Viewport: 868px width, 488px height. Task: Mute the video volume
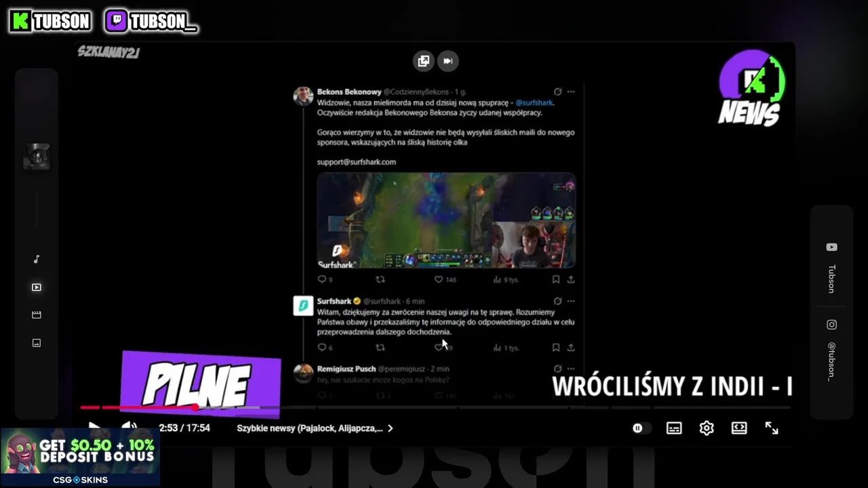click(129, 428)
